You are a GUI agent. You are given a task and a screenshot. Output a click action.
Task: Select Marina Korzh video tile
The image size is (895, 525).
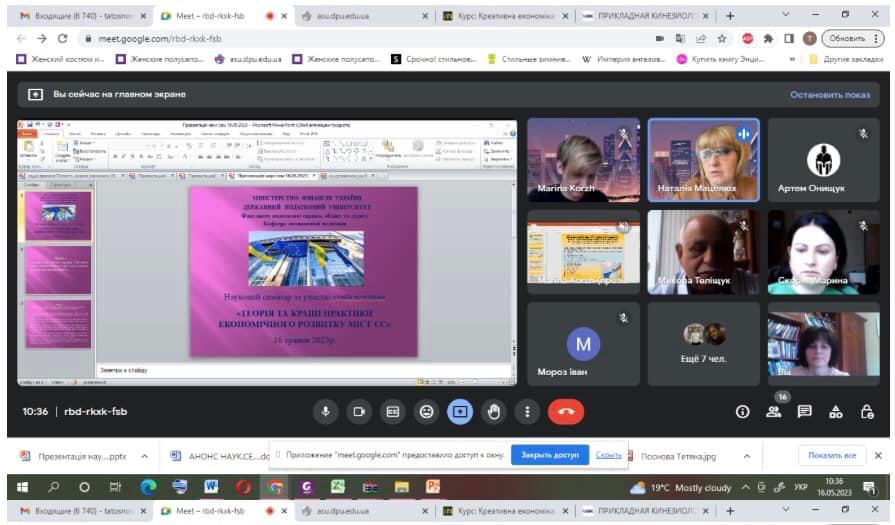coord(583,160)
